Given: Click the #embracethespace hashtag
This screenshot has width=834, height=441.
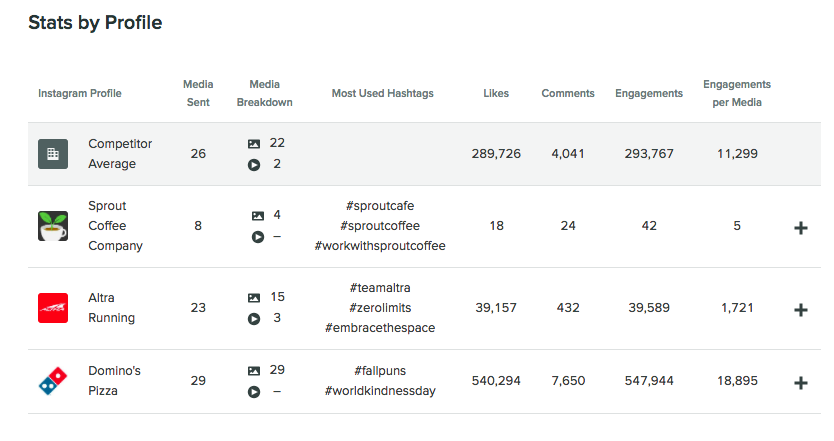Looking at the screenshot, I should (380, 328).
